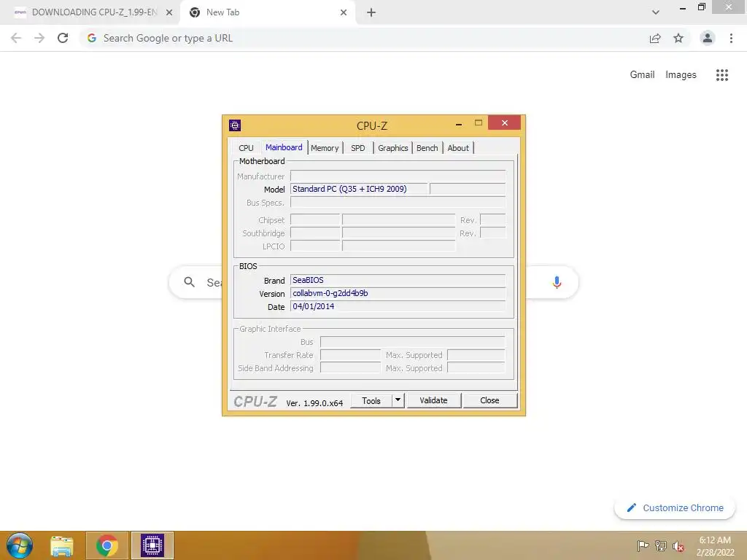Click the Close button in CPU-Z
Screen dimensions: 747x560
[x=489, y=400]
